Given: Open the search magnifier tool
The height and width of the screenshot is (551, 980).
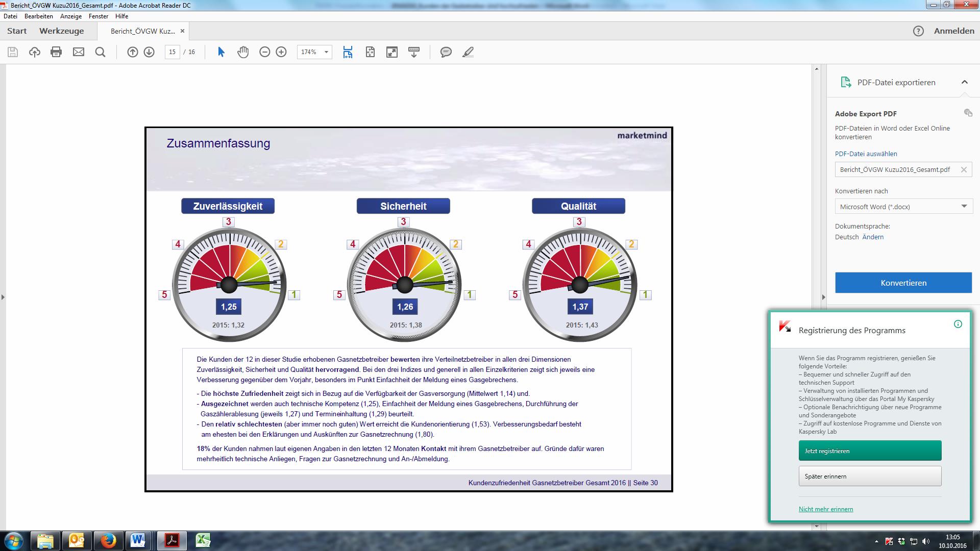Looking at the screenshot, I should point(100,52).
